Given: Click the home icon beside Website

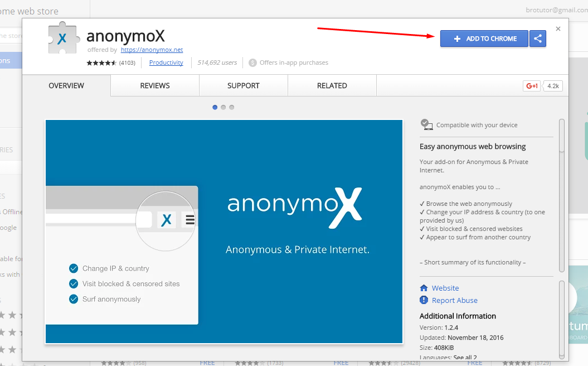Looking at the screenshot, I should pos(424,288).
